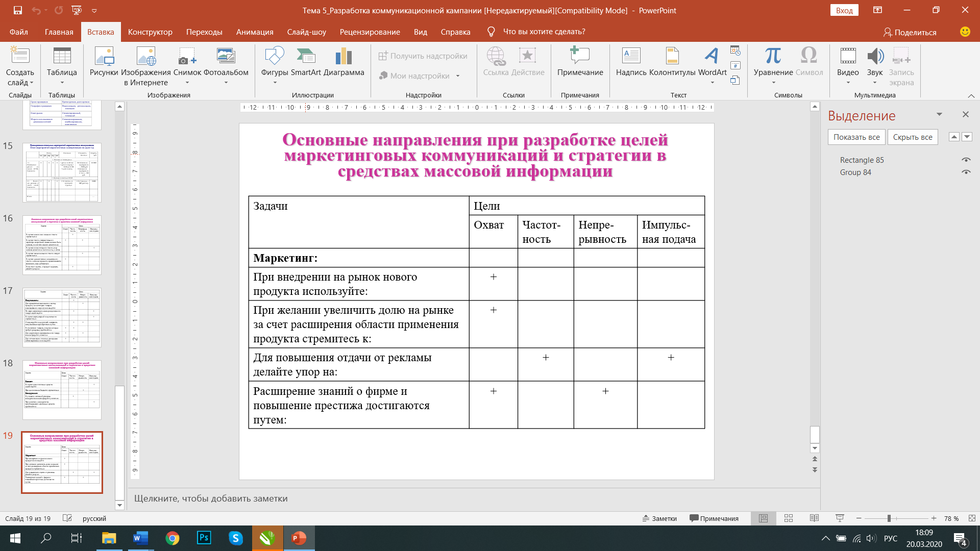Click Показать все button
Screen dimensions: 980x551
[856, 137]
